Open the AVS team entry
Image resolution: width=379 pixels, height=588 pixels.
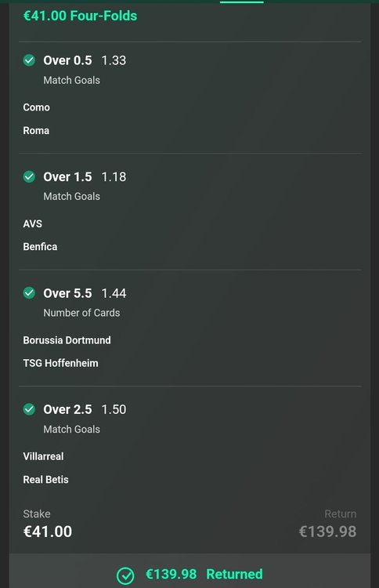click(33, 223)
